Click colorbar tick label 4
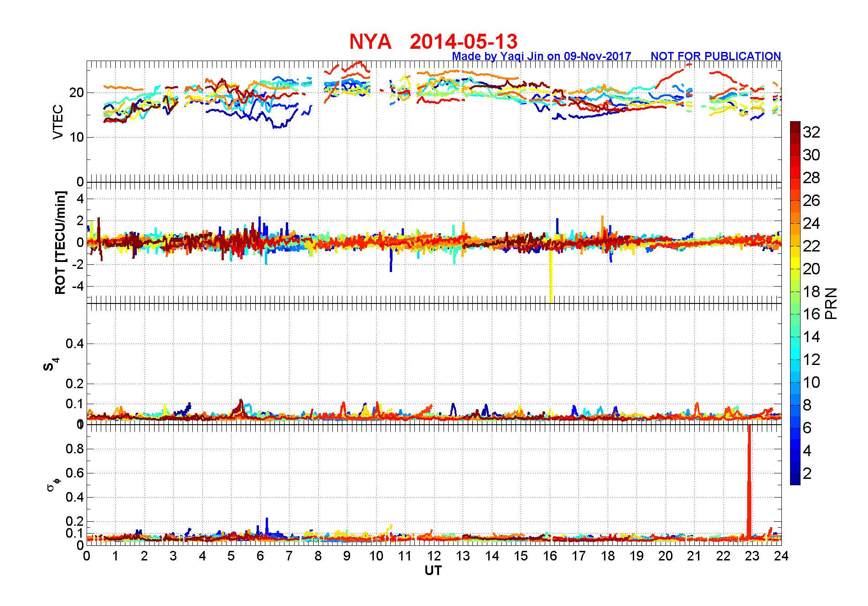This screenshot has height=606, width=868. click(x=807, y=451)
